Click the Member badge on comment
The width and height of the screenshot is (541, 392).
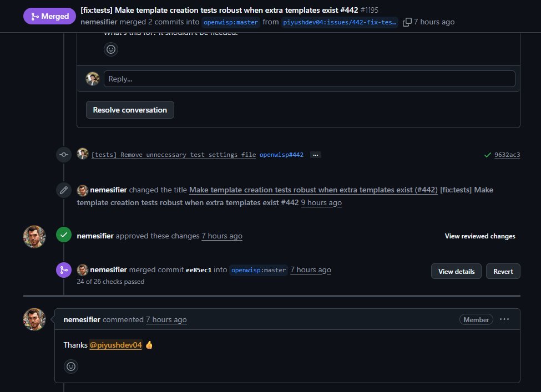pos(476,319)
